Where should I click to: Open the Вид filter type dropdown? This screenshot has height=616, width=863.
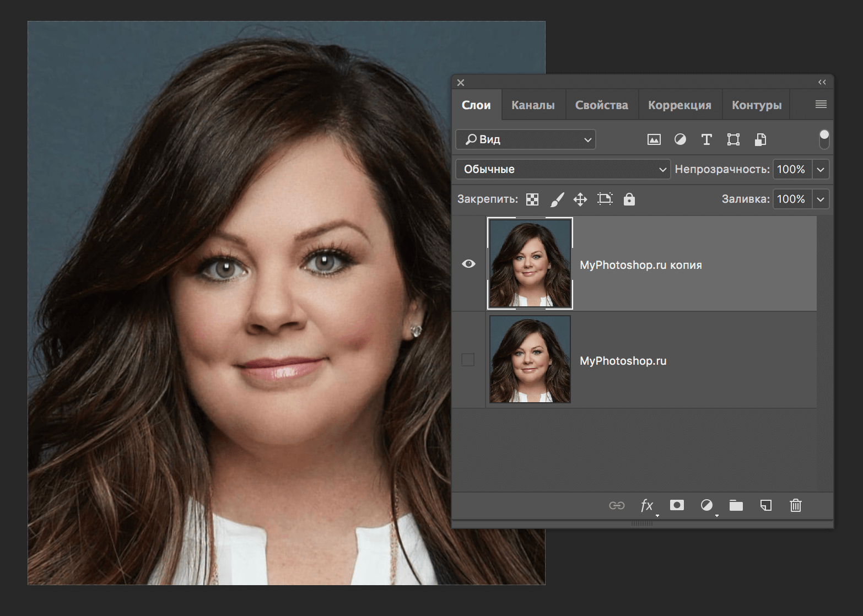[x=526, y=139]
